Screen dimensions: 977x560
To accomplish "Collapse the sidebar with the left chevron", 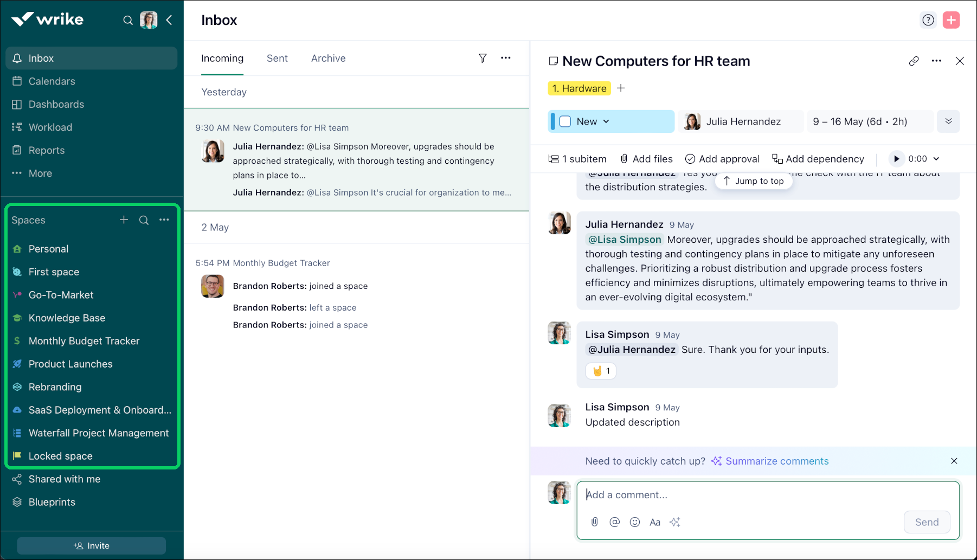I will point(169,20).
